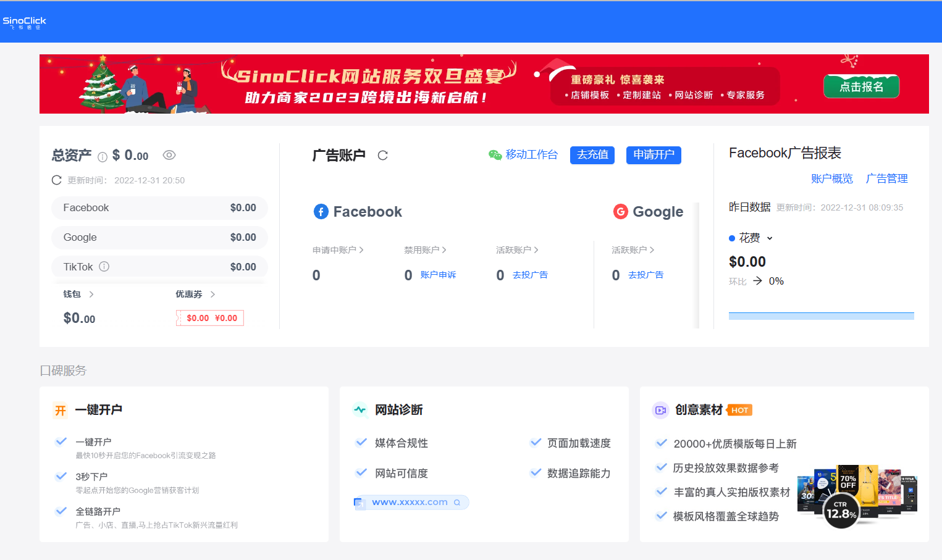Screen dimensions: 942x560
Task: Click the 申请开户 button
Action: pos(654,155)
